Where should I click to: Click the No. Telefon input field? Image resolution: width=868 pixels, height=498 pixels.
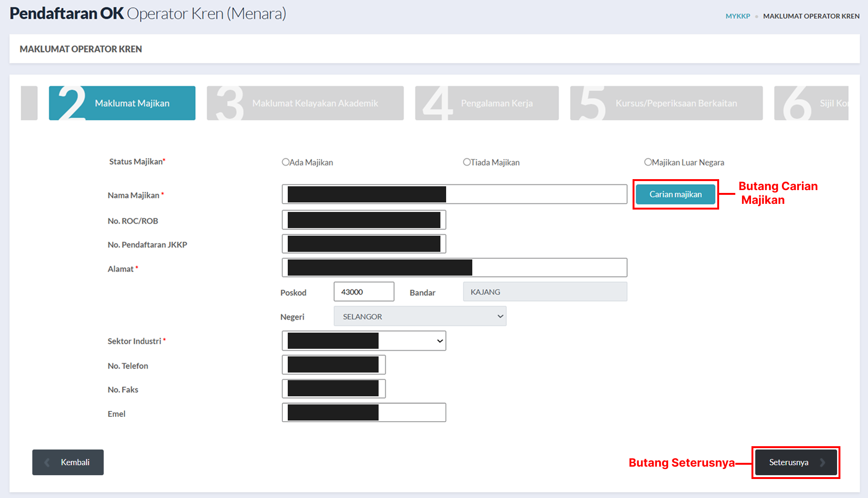(x=333, y=365)
